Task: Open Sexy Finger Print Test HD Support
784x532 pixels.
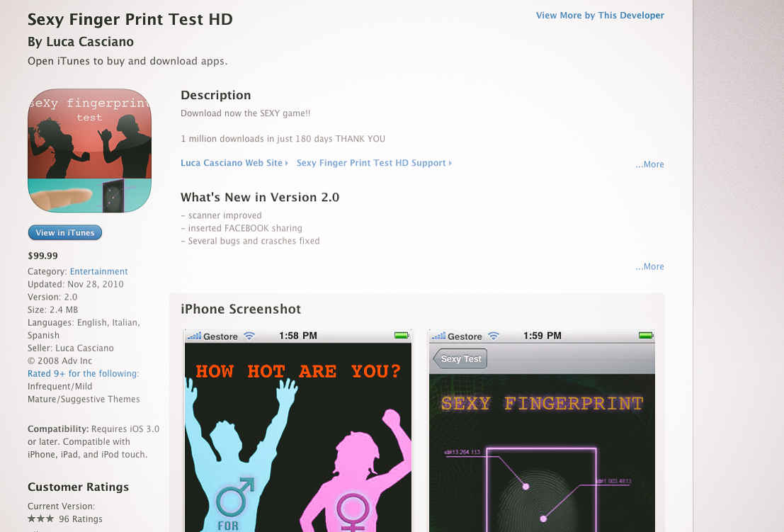Action: click(x=374, y=163)
